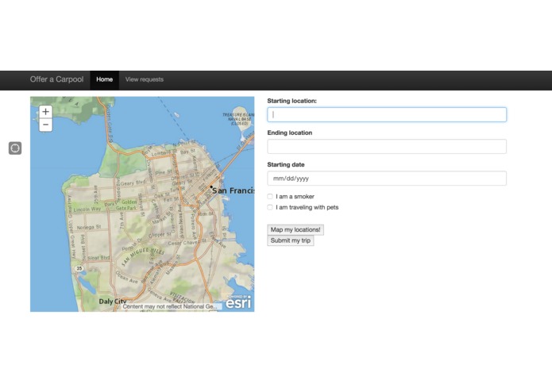The image size is (552, 392).
Task: Click the Lincoln Way street label
Action: coord(87,209)
